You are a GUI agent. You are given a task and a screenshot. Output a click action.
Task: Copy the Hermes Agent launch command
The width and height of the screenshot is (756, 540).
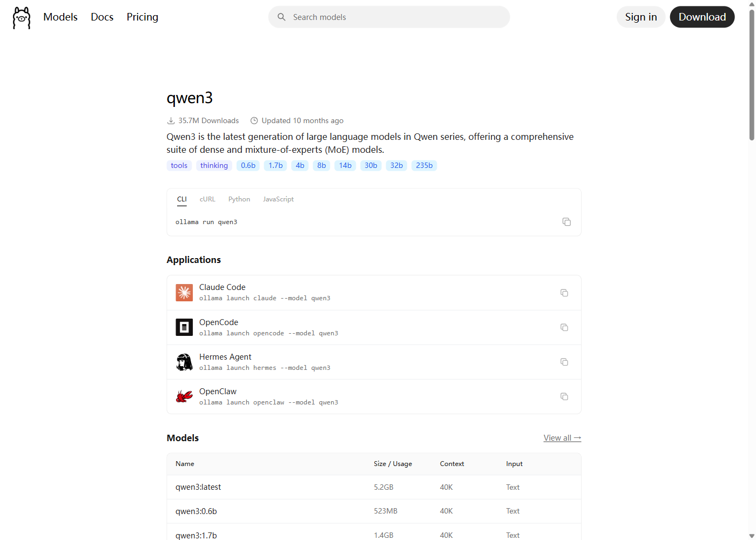pos(564,362)
